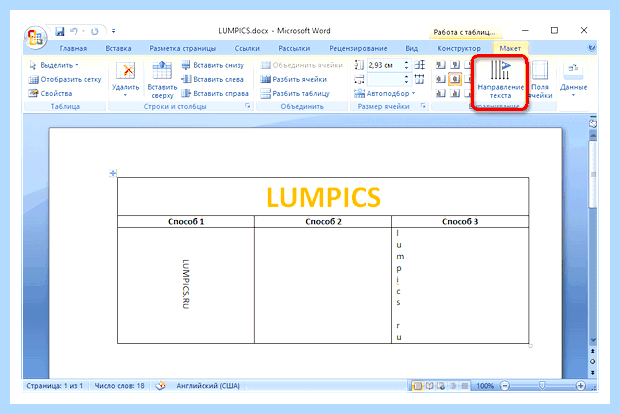
Task: Click the Страница: 1 из 1 status indicator
Action: tap(55, 386)
